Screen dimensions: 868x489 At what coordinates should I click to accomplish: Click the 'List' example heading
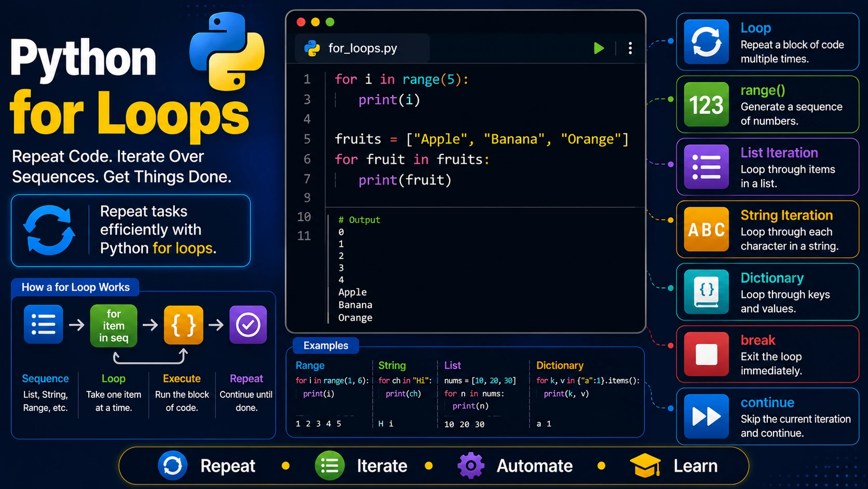[x=452, y=365]
